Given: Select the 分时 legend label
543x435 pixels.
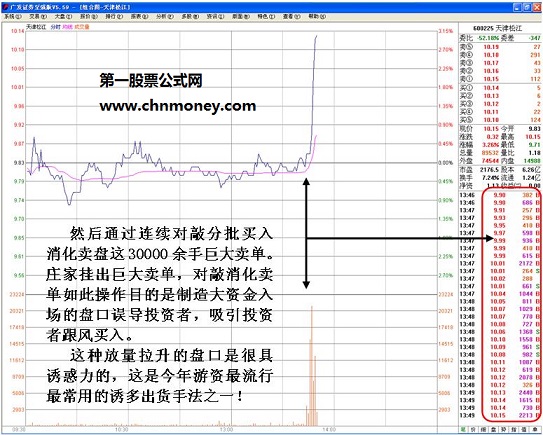Looking at the screenshot, I should tap(55, 27).
